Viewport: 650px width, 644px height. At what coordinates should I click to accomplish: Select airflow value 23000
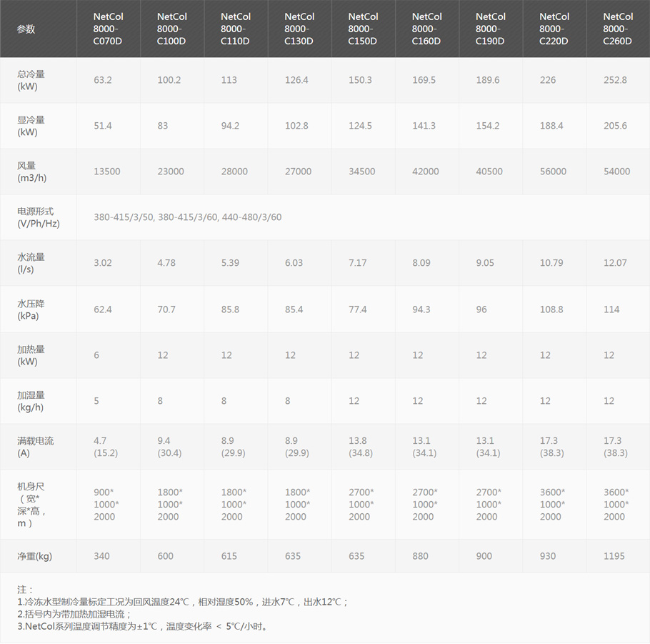(171, 172)
